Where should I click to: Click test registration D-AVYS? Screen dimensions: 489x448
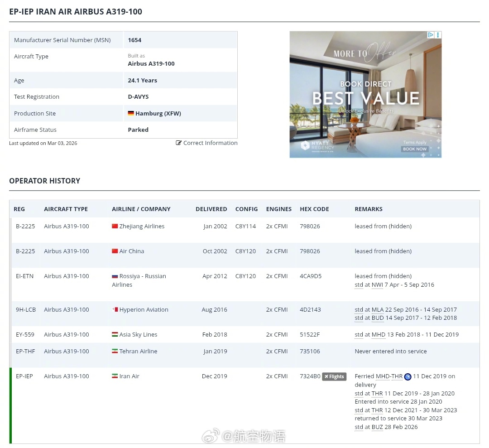[x=138, y=97]
